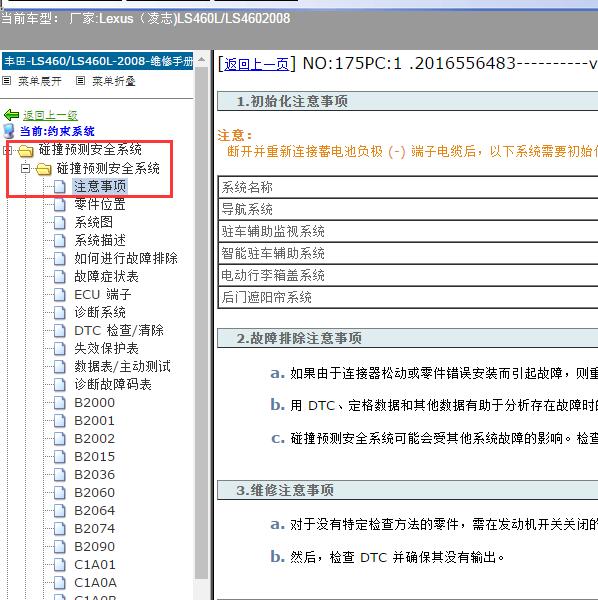Click the page icon beside 如何进行故障排除
This screenshot has width=598, height=600.
point(60,259)
